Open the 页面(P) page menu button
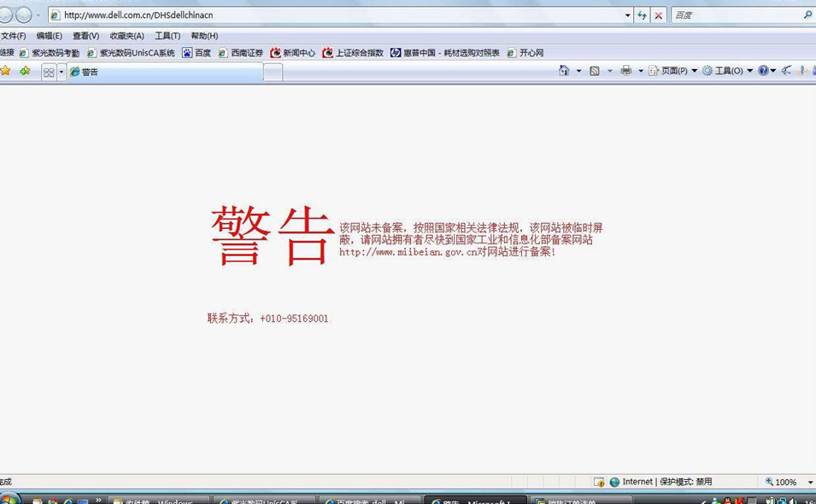Image resolution: width=816 pixels, height=504 pixels. [673, 71]
